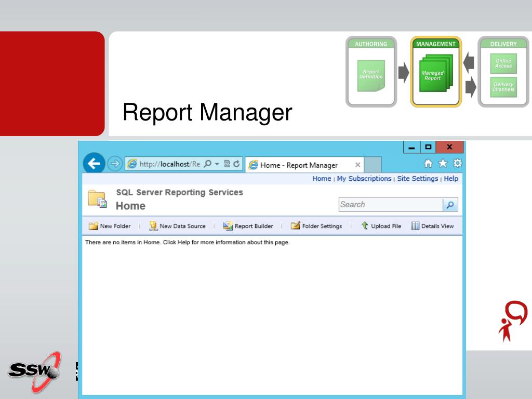The image size is (532, 399).
Task: Click the Reporting Services folder icon
Action: pyautogui.click(x=97, y=199)
